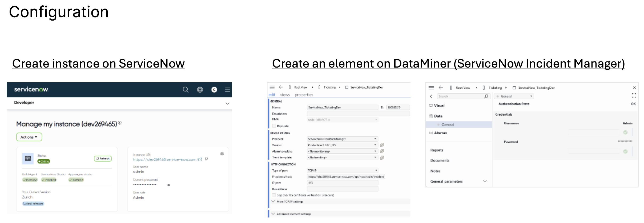Click the instance status server icon
This screenshot has height=223, width=644.
28,159
